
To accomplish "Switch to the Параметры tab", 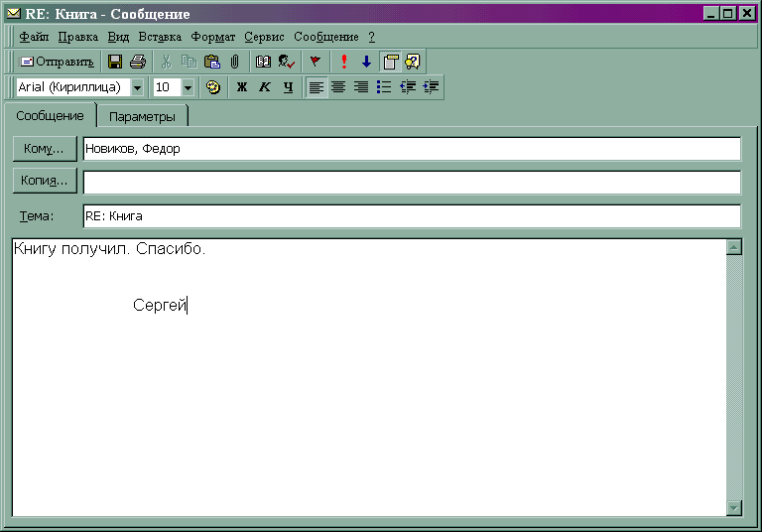I will pyautogui.click(x=142, y=117).
